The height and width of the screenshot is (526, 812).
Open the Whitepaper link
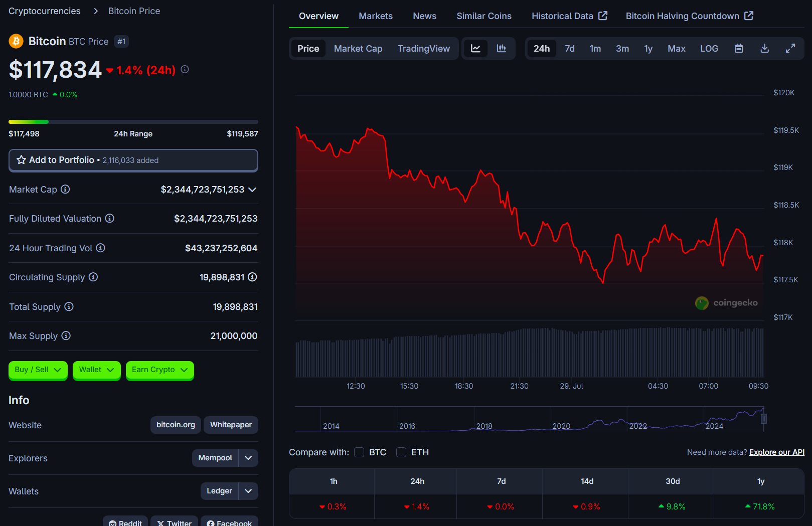click(231, 425)
